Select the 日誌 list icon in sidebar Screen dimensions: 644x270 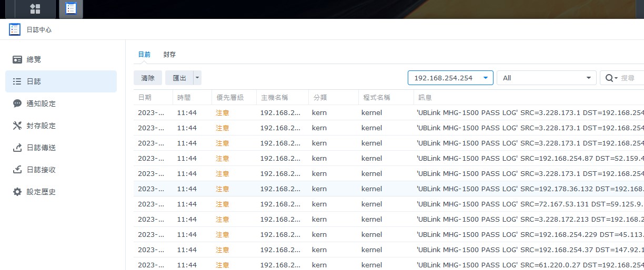pos(17,81)
